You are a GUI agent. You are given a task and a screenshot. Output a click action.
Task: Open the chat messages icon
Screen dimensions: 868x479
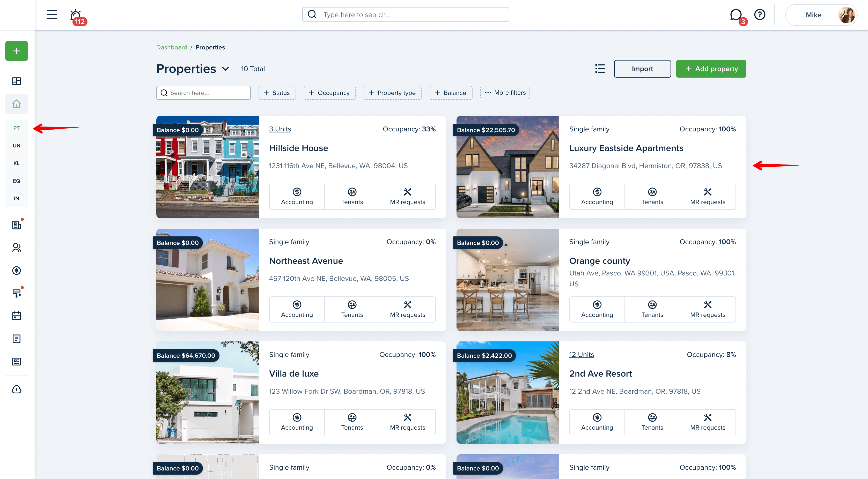pos(736,15)
